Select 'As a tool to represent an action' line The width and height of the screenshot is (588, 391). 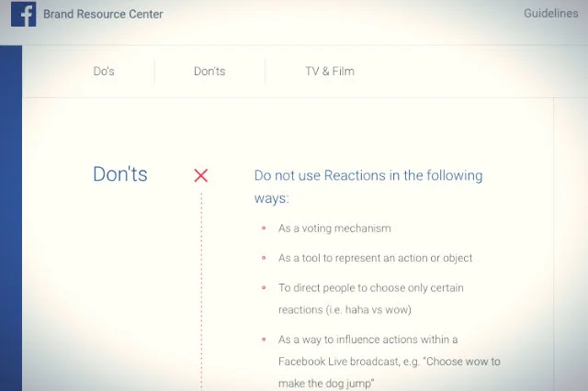[375, 258]
